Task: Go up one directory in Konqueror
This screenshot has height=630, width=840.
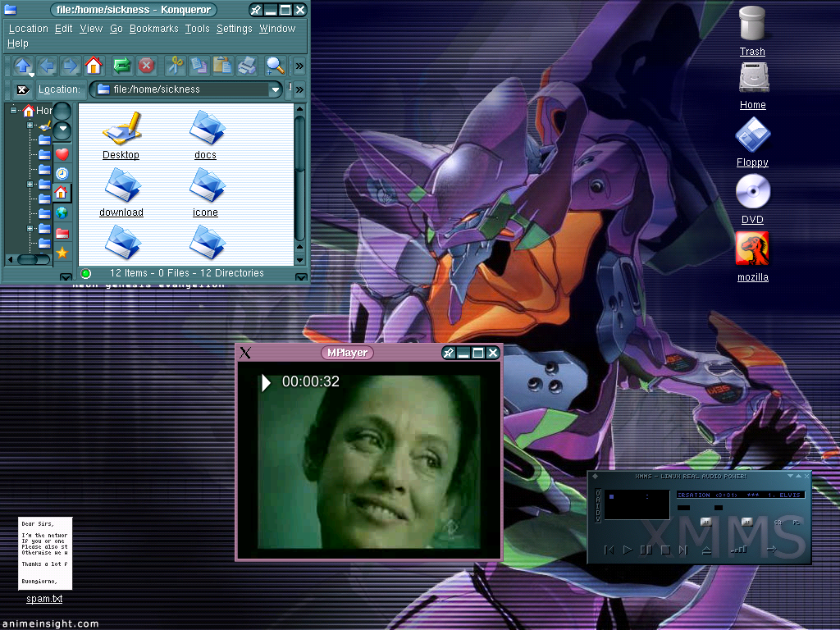Action: pos(23,66)
